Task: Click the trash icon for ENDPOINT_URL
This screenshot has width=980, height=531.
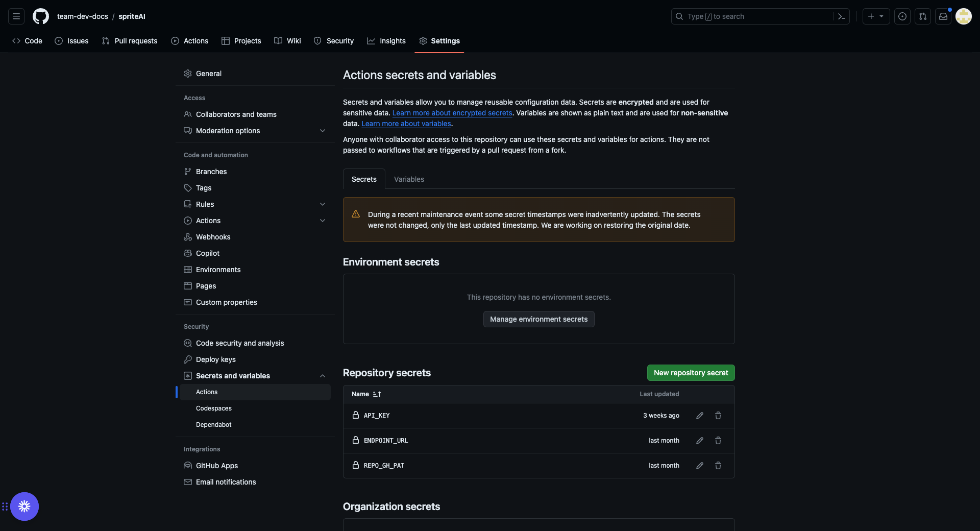Action: tap(718, 441)
